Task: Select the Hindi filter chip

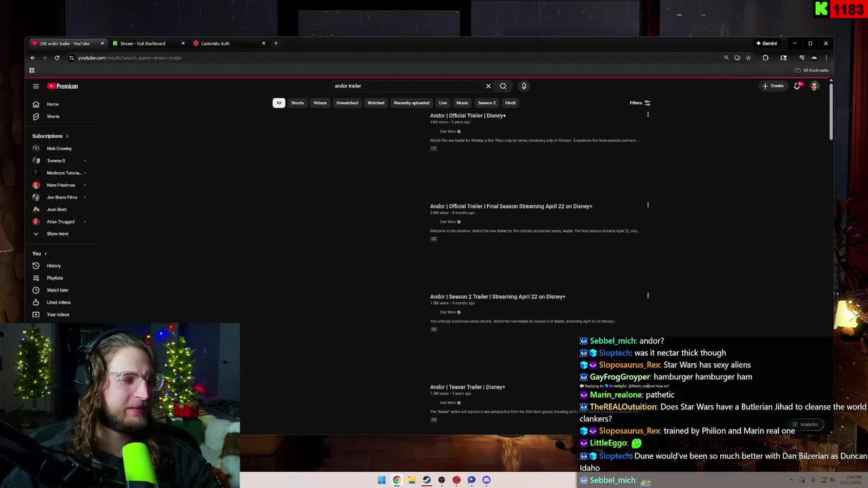Action: (x=511, y=103)
